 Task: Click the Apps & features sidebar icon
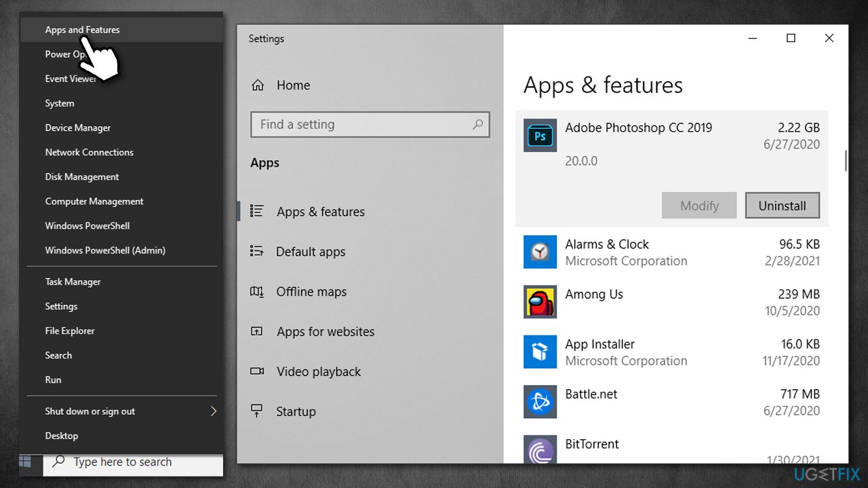tap(257, 211)
